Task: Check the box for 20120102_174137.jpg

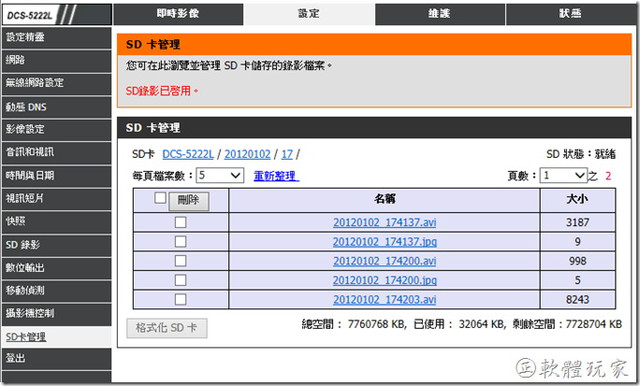Action: click(x=180, y=242)
